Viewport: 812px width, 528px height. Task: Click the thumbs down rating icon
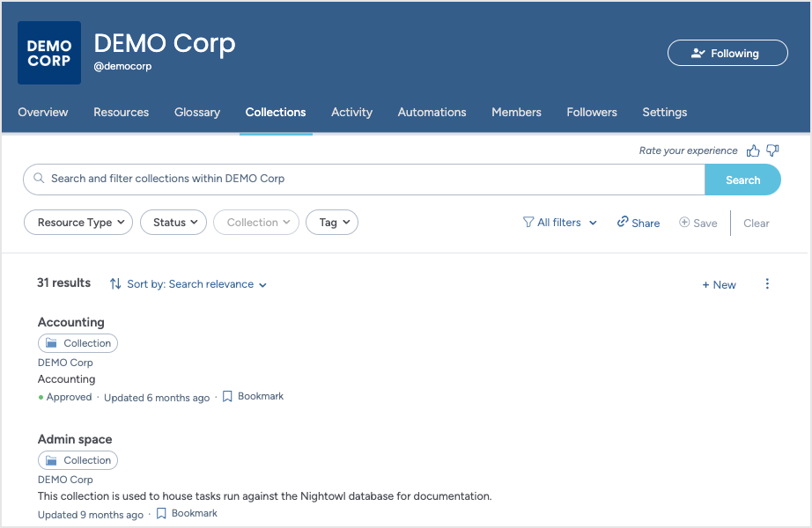(772, 150)
